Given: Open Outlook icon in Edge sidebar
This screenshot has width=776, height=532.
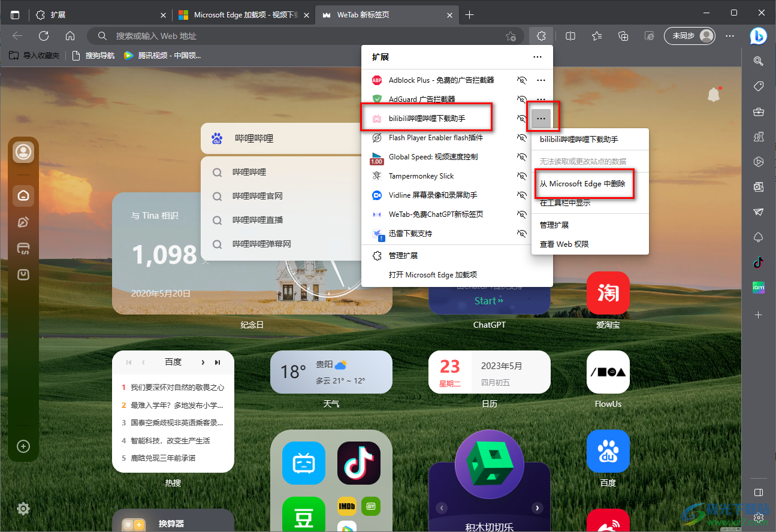Looking at the screenshot, I should point(758,187).
